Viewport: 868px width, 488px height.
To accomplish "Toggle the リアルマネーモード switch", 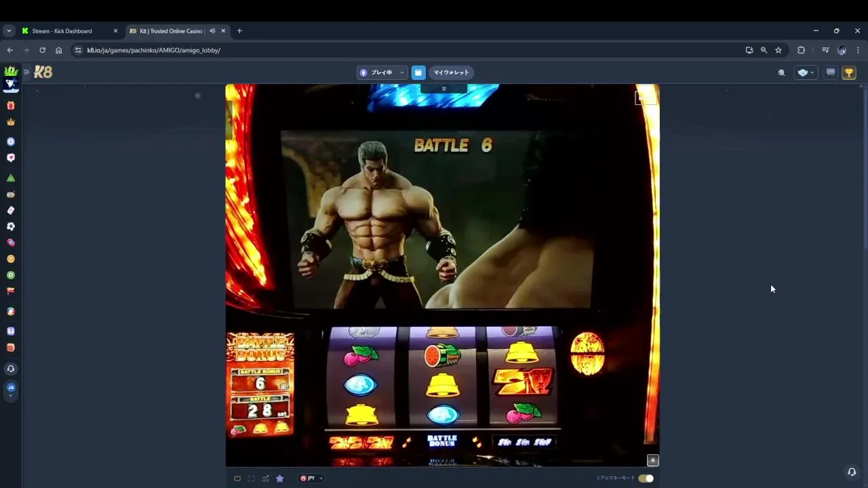I will click(646, 479).
